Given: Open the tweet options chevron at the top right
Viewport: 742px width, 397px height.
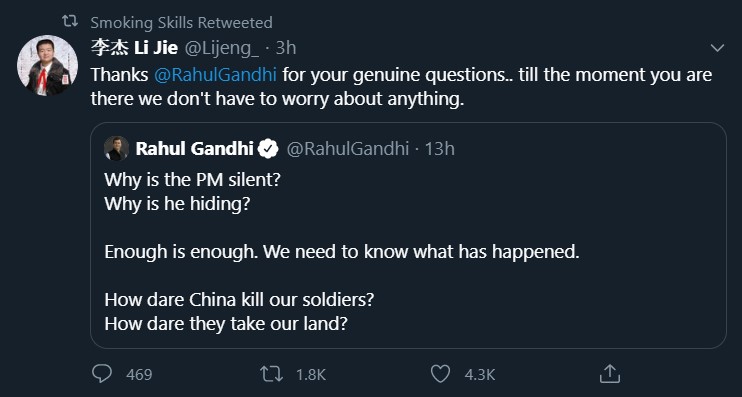Looking at the screenshot, I should [x=717, y=48].
